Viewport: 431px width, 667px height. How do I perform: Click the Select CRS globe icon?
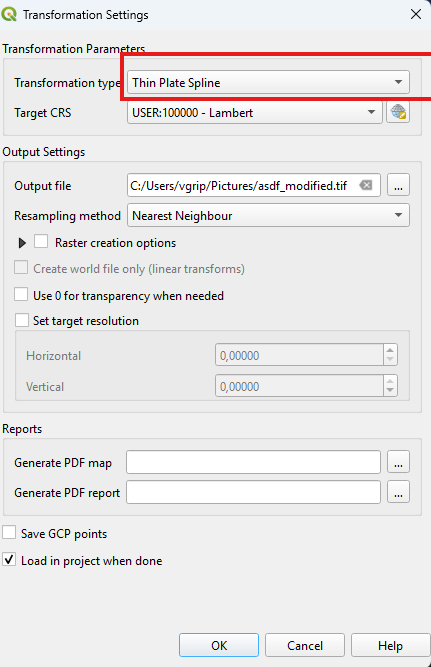click(398, 112)
